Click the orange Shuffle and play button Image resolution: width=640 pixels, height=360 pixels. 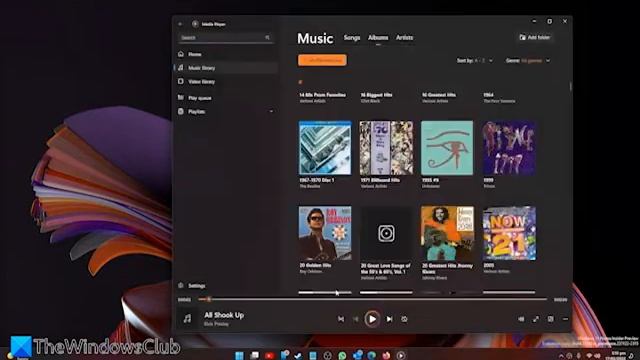[x=322, y=60]
